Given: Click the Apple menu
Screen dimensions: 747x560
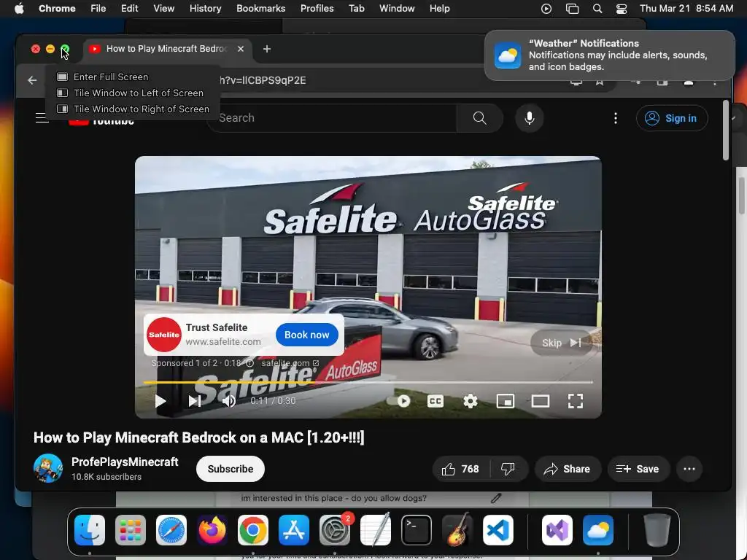Looking at the screenshot, I should pos(19,8).
